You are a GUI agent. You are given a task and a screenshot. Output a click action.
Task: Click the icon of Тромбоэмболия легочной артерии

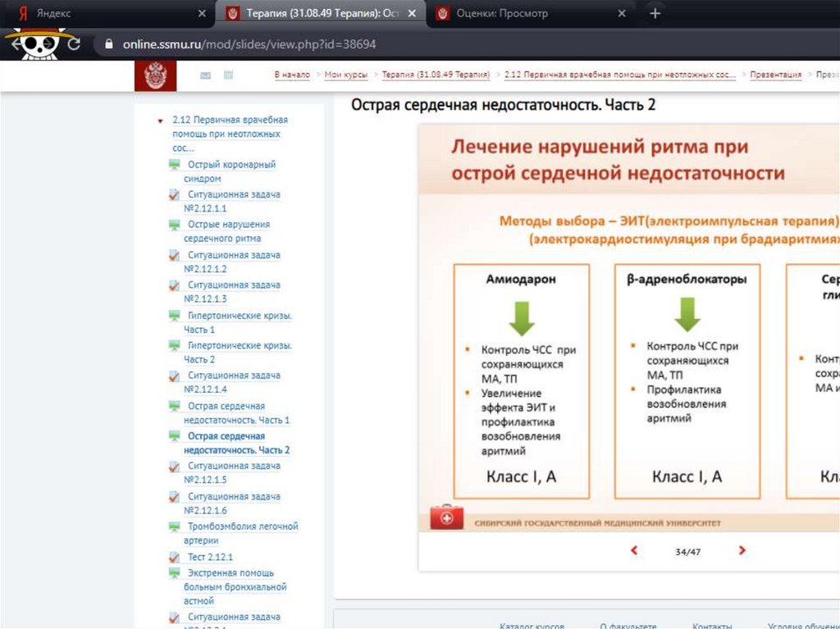pos(174,526)
